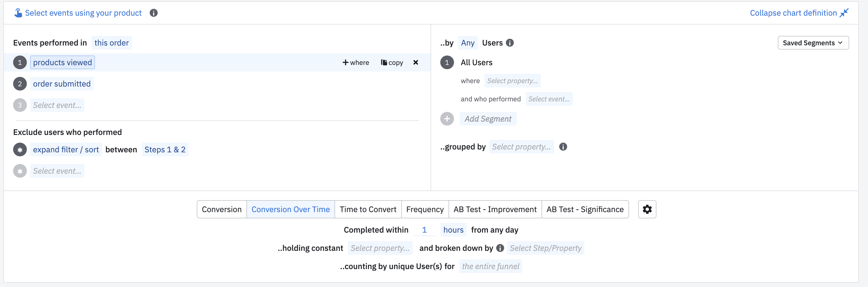Collapse the chart definition panel
Screen dimensions: 868x287
[x=799, y=13]
